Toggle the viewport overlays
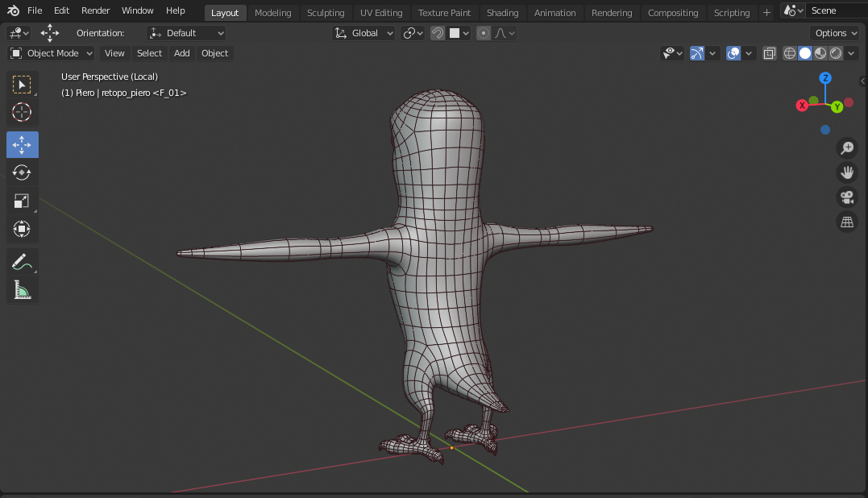Viewport: 868px width, 498px height. point(732,53)
